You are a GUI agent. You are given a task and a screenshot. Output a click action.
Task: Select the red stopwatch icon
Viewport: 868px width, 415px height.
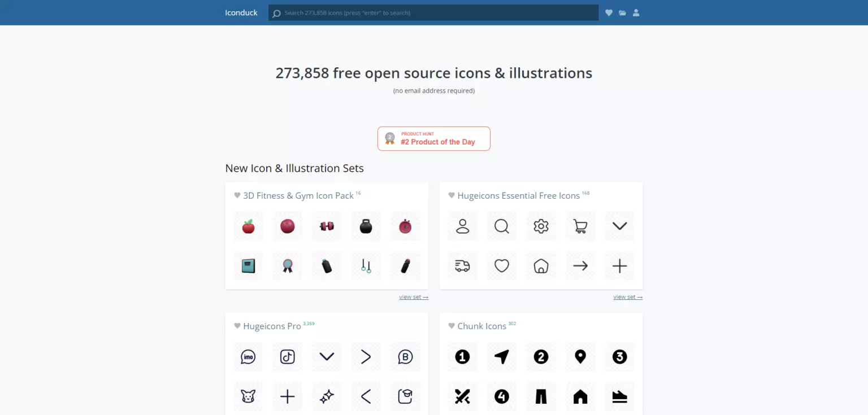point(405,226)
